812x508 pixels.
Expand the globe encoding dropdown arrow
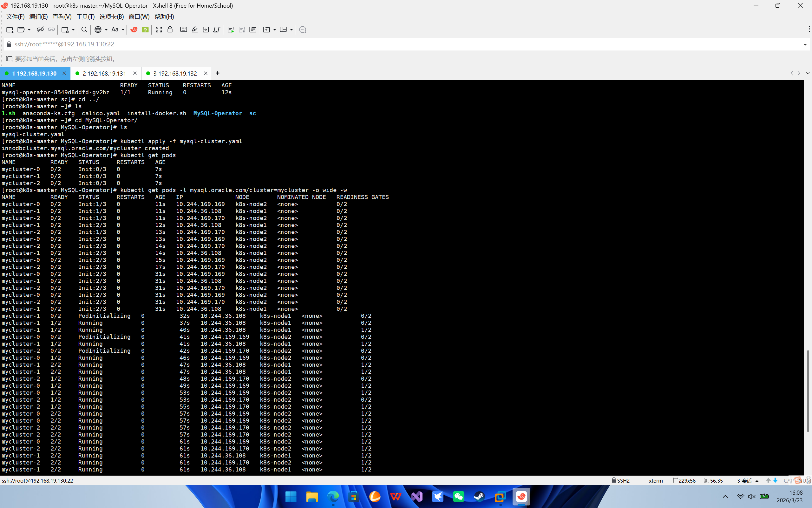106,30
